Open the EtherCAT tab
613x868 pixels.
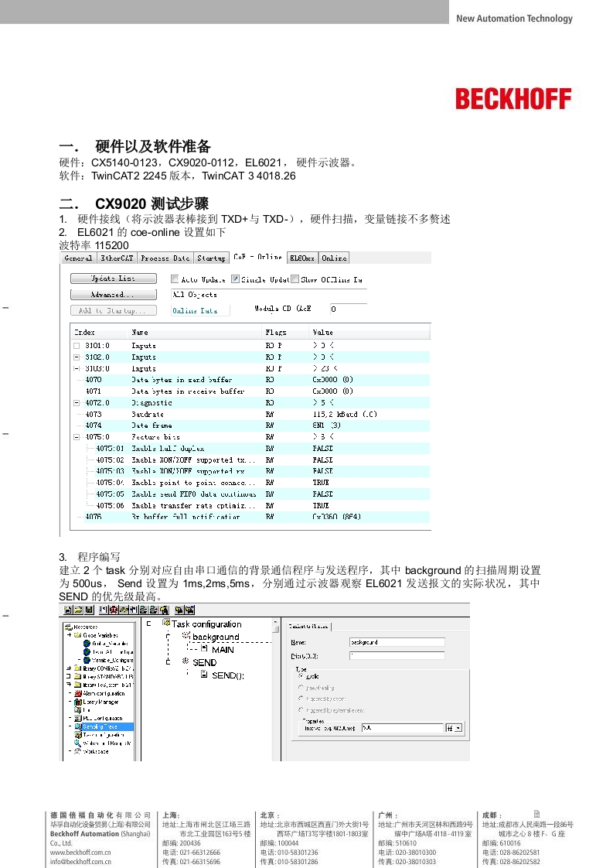(116, 258)
